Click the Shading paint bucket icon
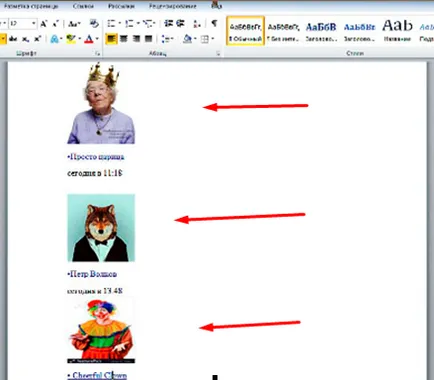The width and height of the screenshot is (434, 380). tap(187, 39)
